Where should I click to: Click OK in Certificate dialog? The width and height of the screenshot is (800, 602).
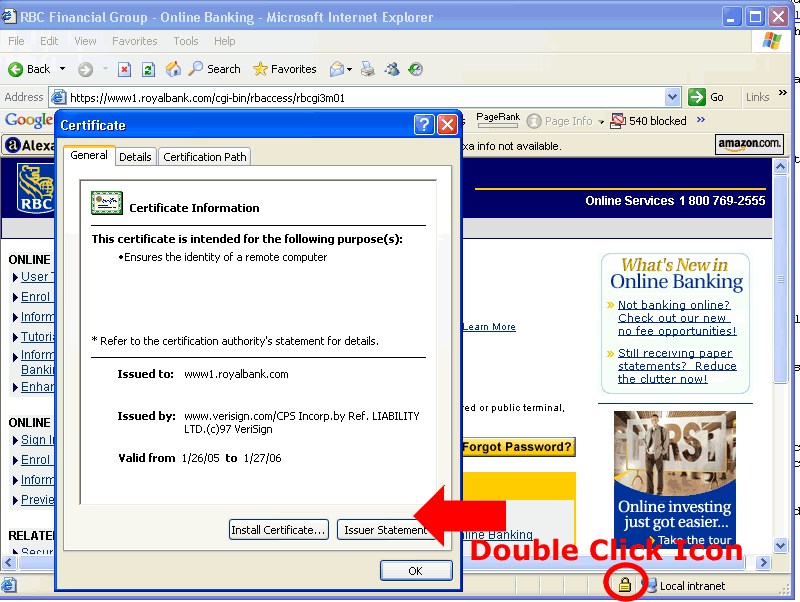pos(416,570)
